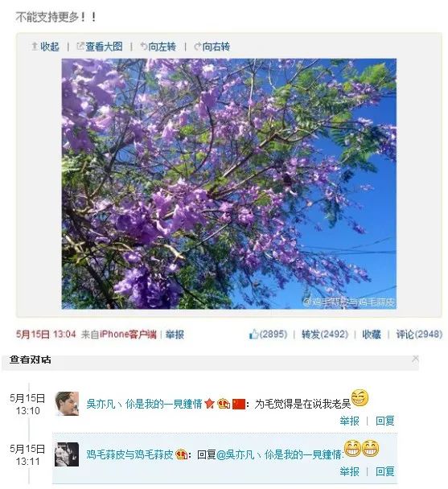Open 评论(2948) comments

(419, 335)
